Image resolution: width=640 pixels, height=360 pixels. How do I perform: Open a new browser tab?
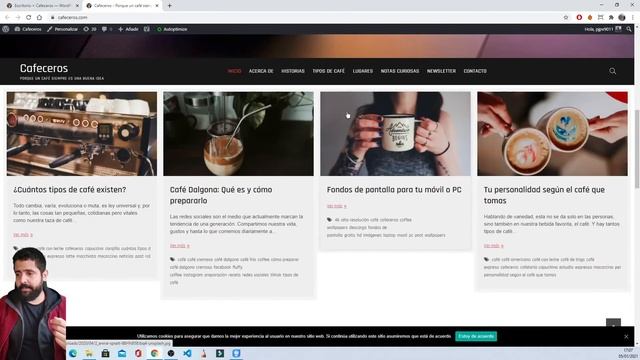point(169,6)
